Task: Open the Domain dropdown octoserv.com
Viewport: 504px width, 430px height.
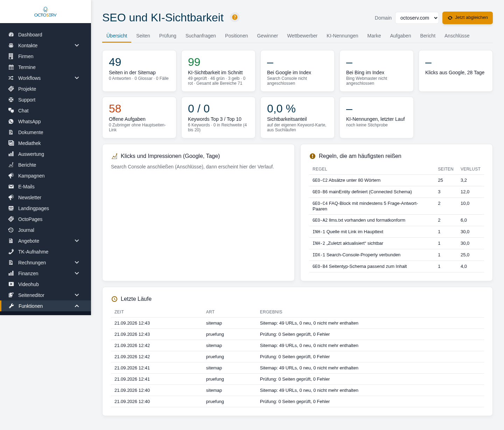Action: [417, 18]
